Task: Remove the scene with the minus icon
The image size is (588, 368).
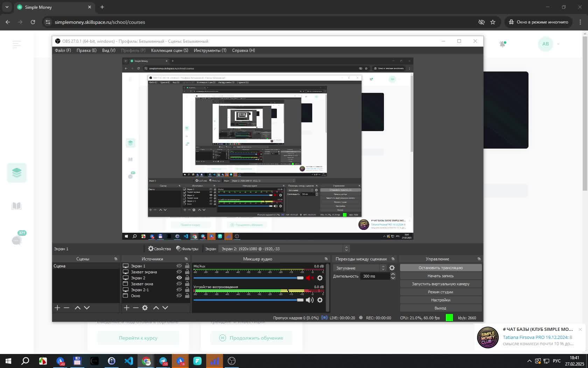Action: pyautogui.click(x=66, y=308)
